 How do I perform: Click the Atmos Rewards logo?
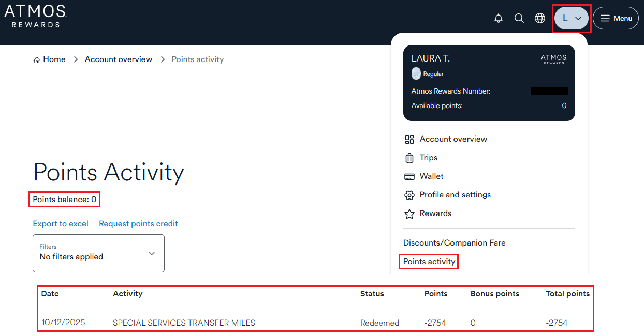[x=35, y=16]
